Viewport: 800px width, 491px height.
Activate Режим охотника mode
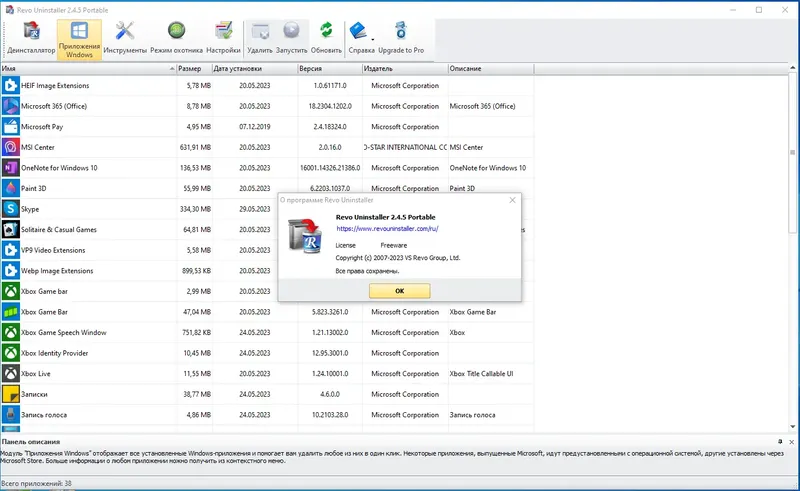[177, 38]
